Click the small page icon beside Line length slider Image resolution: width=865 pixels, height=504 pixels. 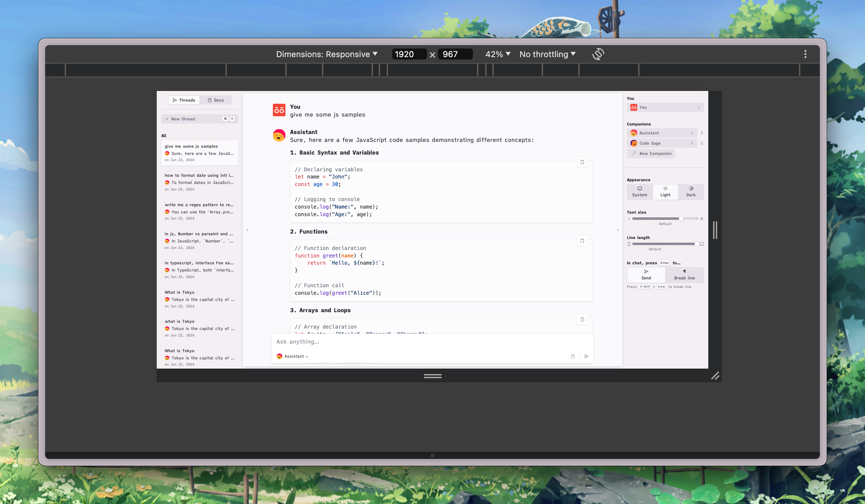629,244
